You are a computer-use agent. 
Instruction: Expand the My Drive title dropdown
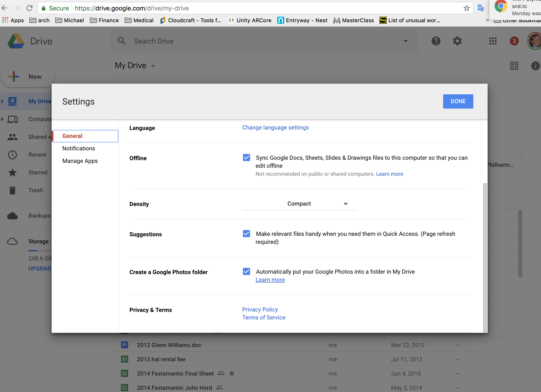(153, 66)
